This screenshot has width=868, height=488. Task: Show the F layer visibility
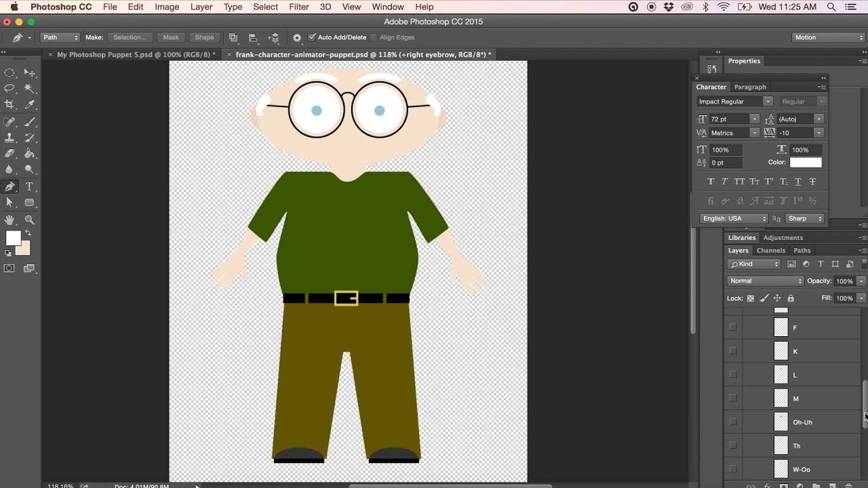click(733, 327)
